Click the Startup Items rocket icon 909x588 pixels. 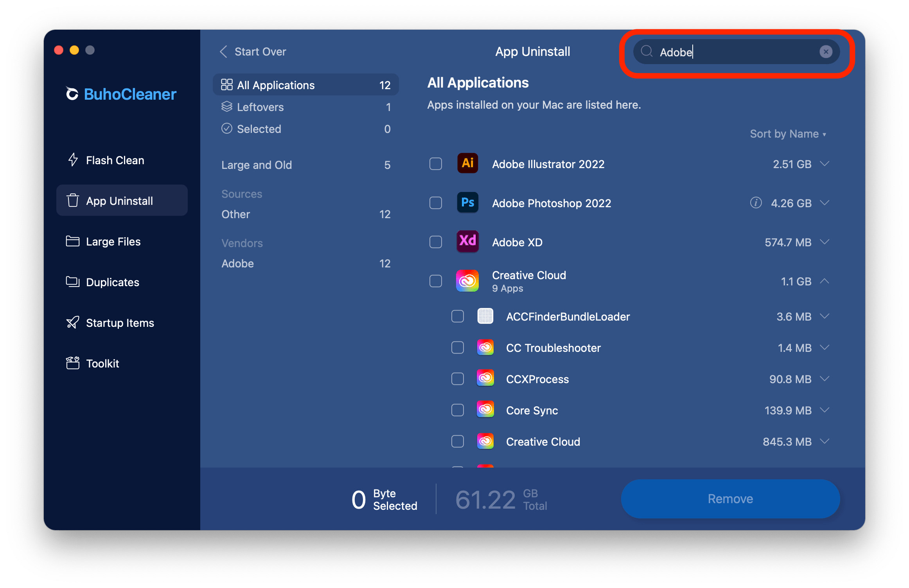coord(73,323)
